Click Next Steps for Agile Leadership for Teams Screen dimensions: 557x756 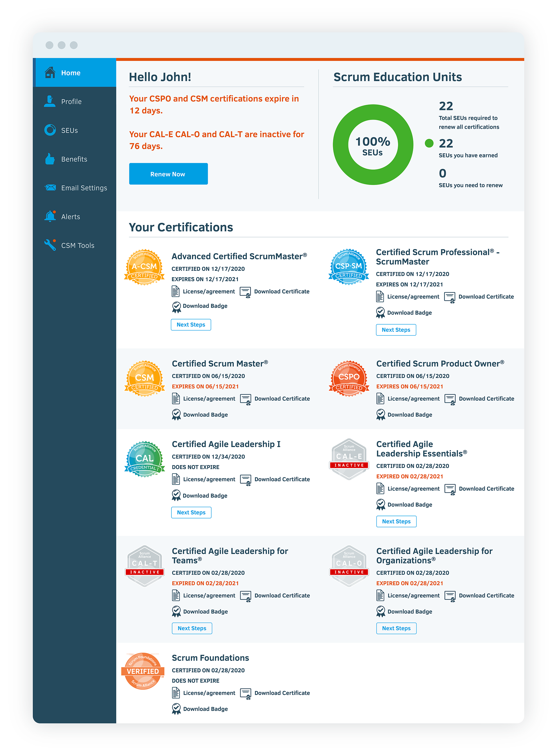coord(192,628)
